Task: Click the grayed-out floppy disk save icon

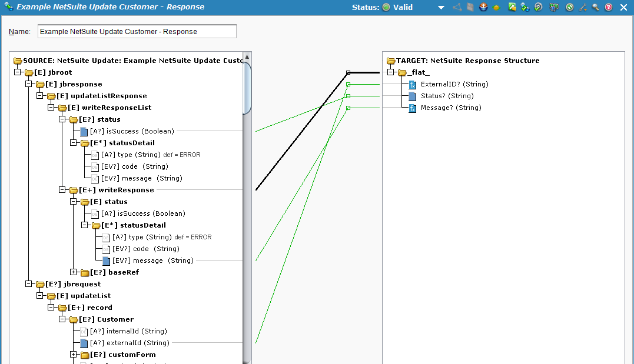Action: pyautogui.click(x=470, y=8)
